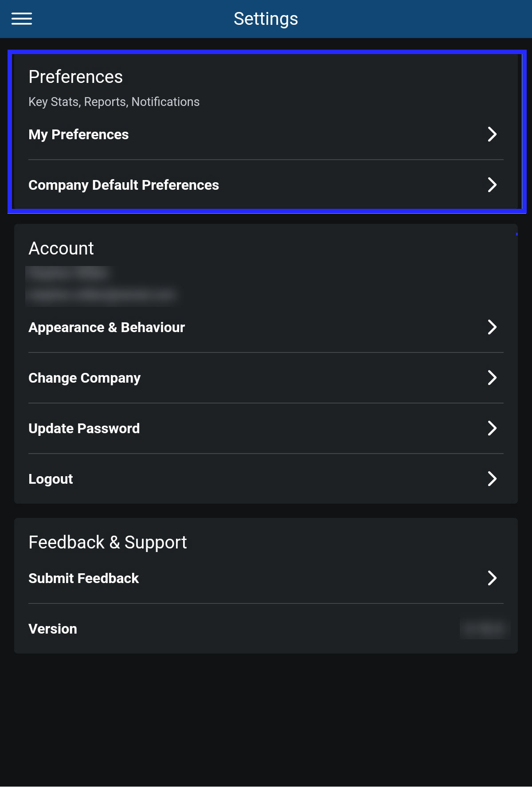The height and width of the screenshot is (787, 532).
Task: Click the chevron beside Submit Feedback
Action: [493, 578]
